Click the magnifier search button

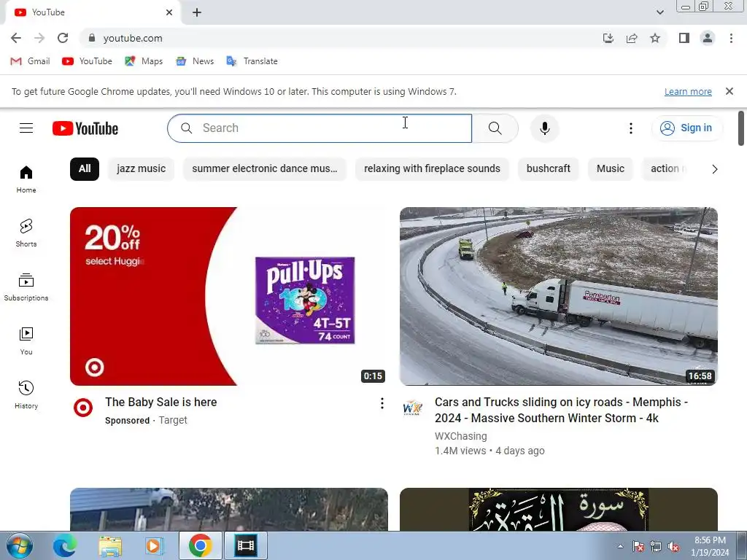point(495,128)
